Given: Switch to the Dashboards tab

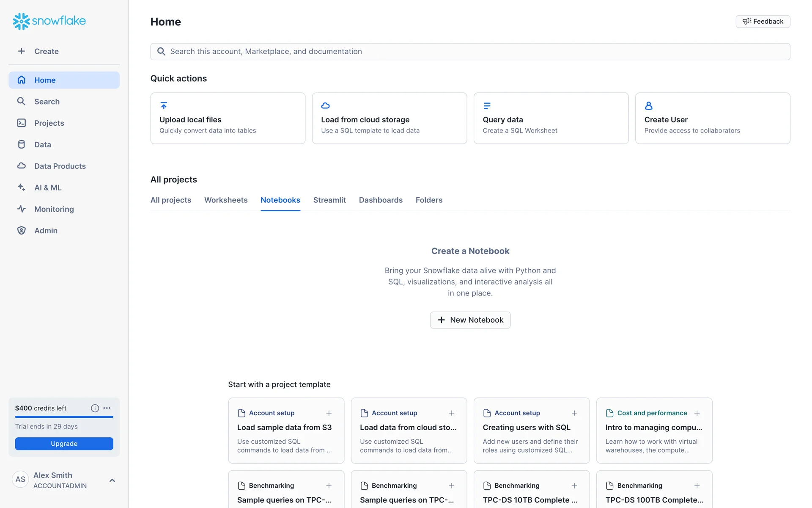Looking at the screenshot, I should tap(380, 200).
